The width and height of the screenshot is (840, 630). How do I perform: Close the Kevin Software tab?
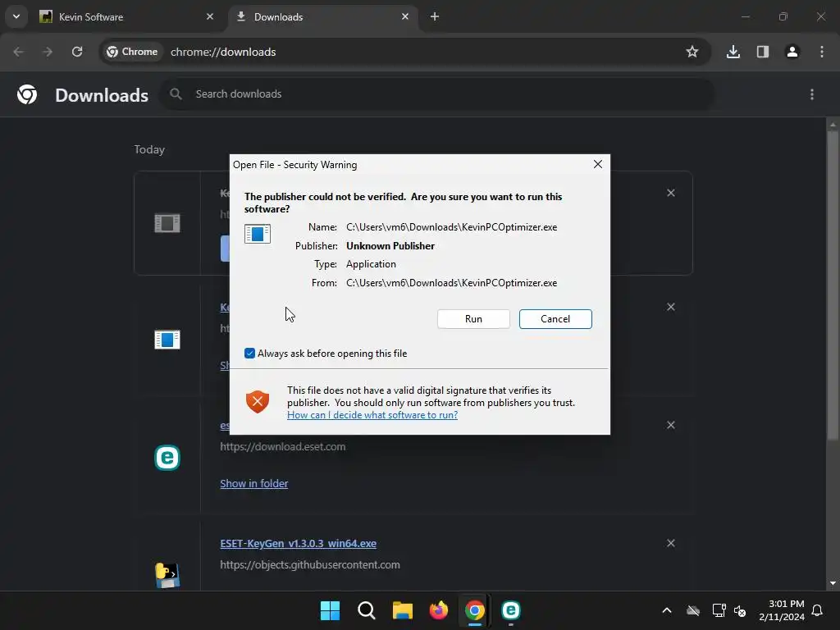pyautogui.click(x=210, y=16)
